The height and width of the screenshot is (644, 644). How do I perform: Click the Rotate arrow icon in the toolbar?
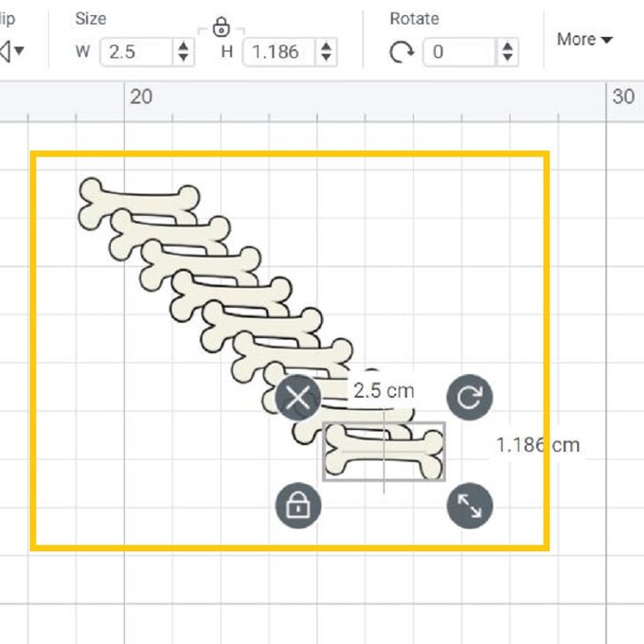point(402,52)
